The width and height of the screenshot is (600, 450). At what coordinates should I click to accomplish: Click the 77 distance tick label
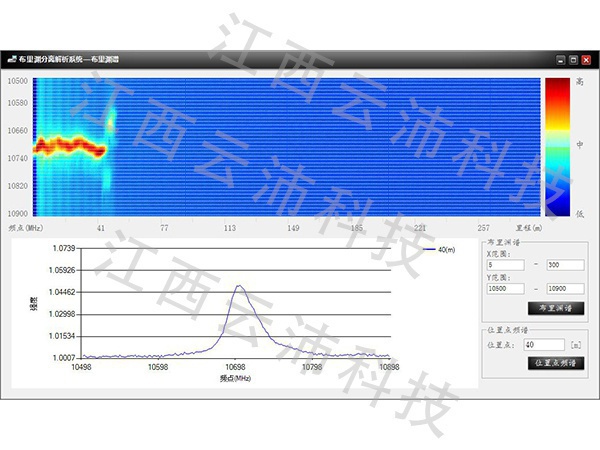(x=164, y=228)
